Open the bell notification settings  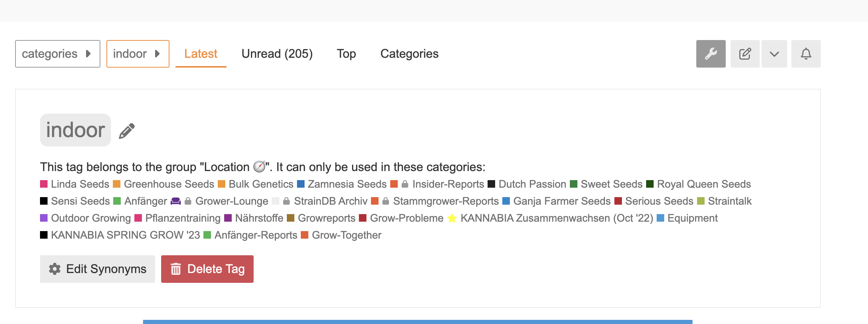click(806, 54)
